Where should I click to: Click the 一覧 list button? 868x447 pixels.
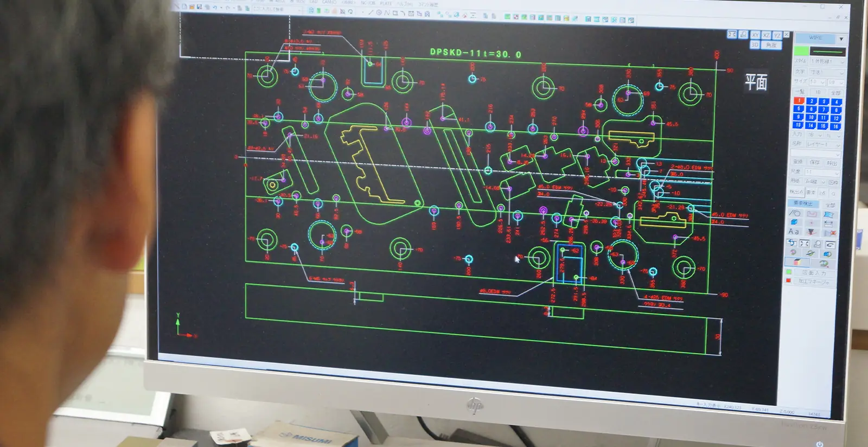(800, 92)
